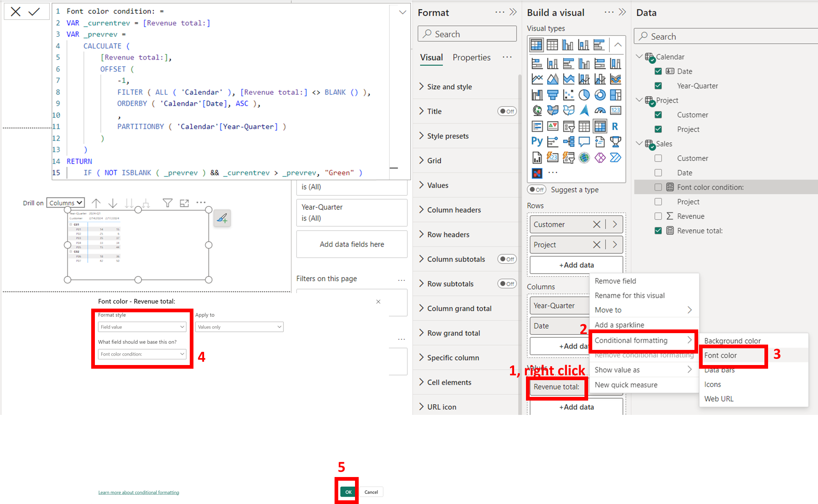818x504 pixels.
Task: Select the Power Apps visual icon
Action: tap(600, 157)
